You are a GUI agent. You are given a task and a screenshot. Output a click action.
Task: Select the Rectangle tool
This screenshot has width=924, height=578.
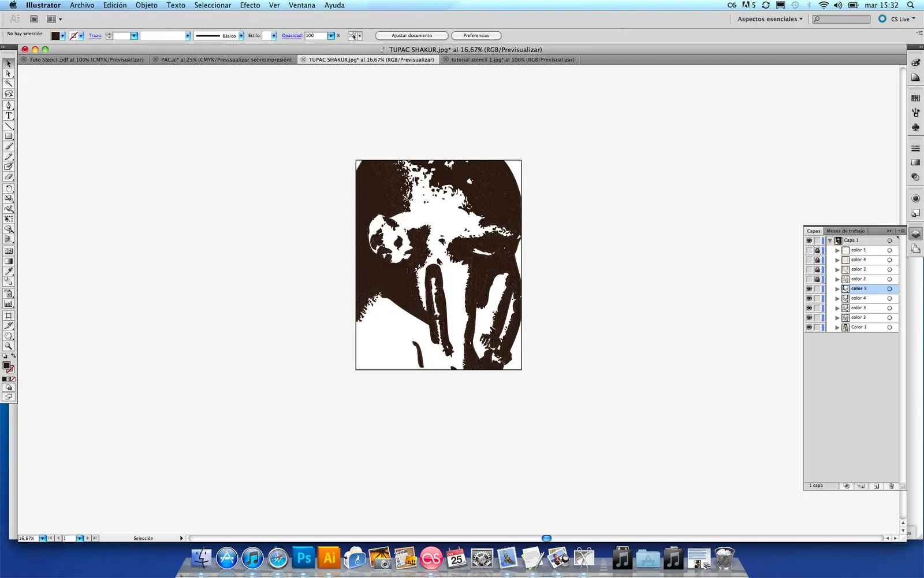click(9, 136)
